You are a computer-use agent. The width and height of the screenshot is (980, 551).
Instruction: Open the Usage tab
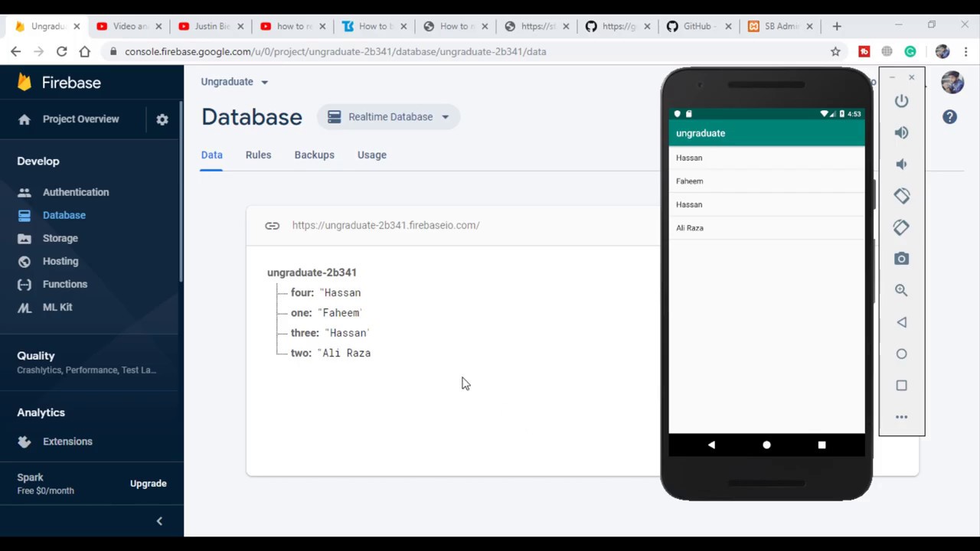click(x=372, y=155)
